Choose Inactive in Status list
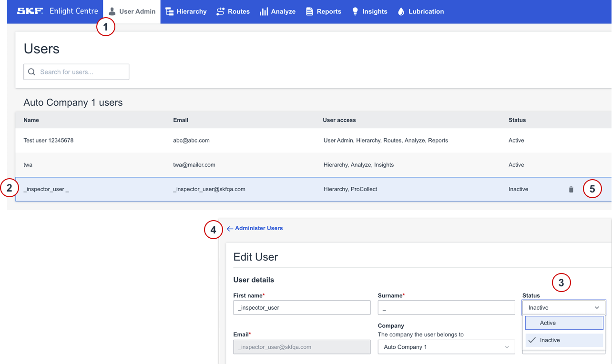612x364 pixels. tap(564, 340)
